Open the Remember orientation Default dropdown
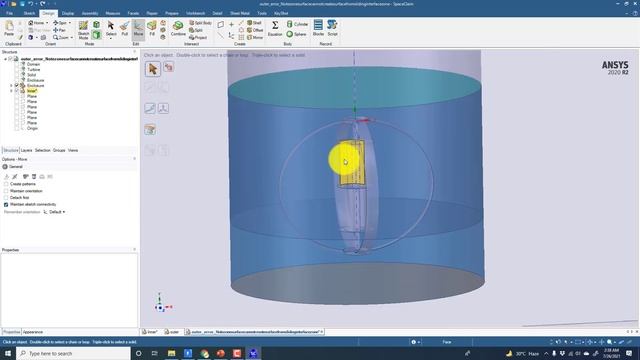640x360 pixels. (x=55, y=212)
